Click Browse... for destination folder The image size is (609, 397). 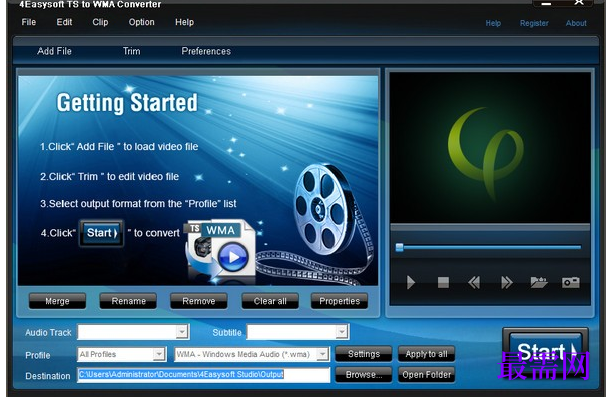pos(364,375)
